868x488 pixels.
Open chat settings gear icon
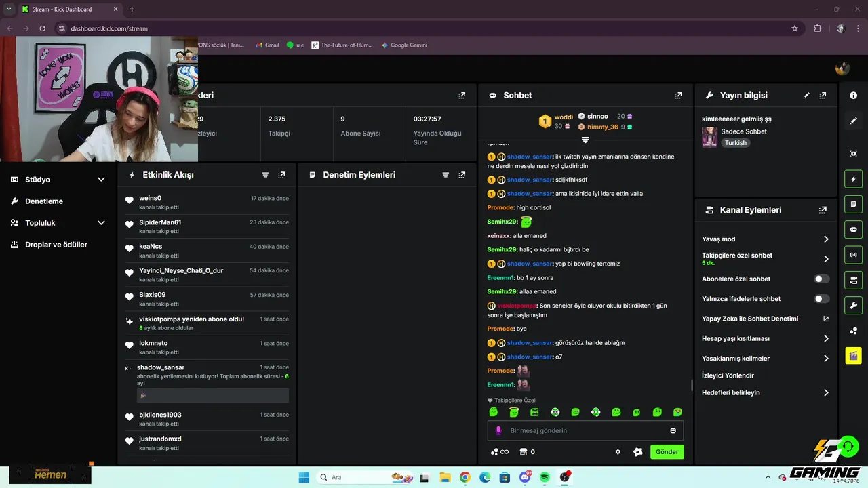coord(618,452)
